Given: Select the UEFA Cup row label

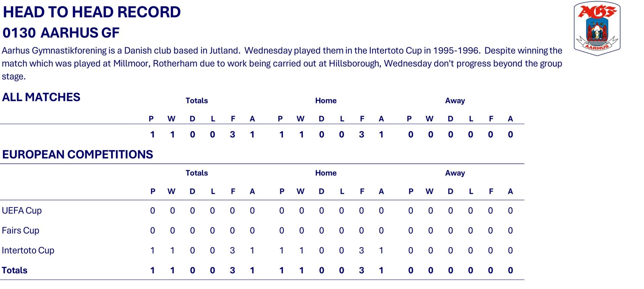Looking at the screenshot, I should coord(22,211).
